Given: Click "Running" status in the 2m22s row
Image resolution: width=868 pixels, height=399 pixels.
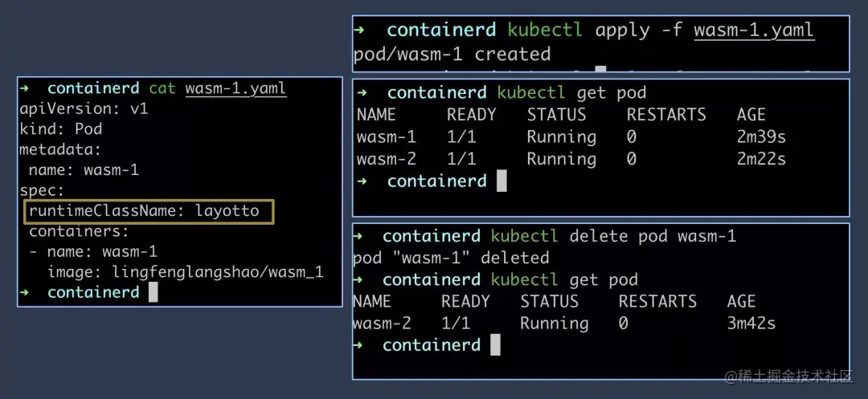Looking at the screenshot, I should (x=561, y=160).
